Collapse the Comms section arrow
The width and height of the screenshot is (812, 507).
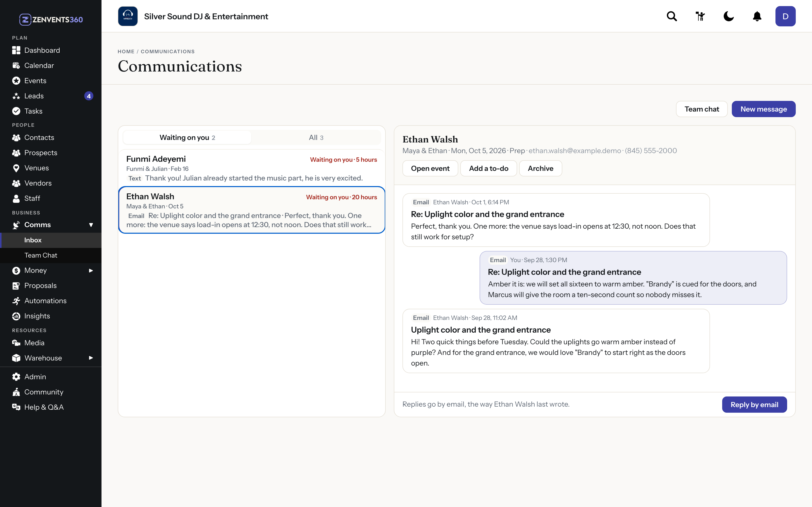coord(91,225)
